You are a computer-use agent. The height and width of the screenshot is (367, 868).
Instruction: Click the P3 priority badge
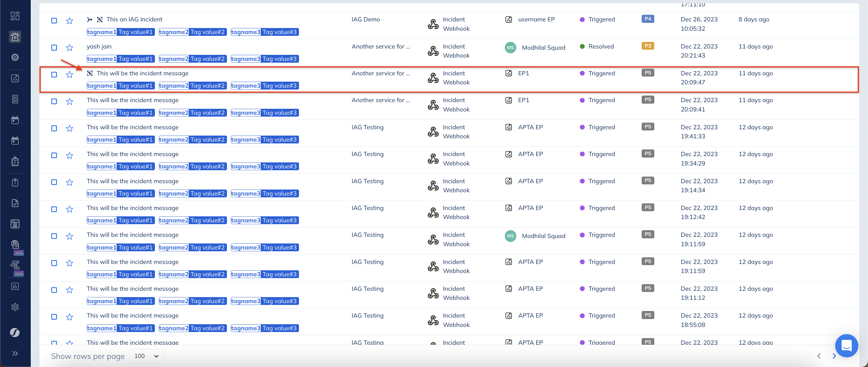point(647,46)
